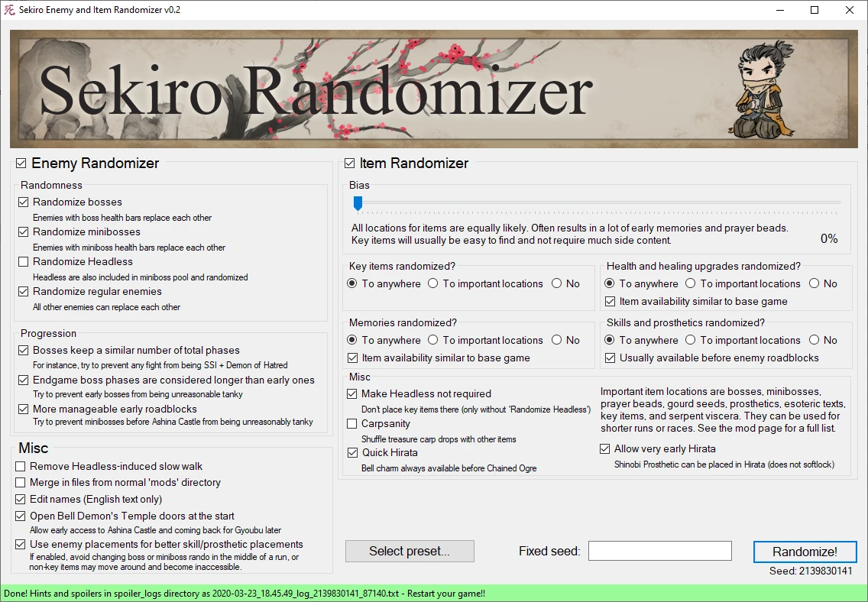Click the Sekiro app icon in title bar
This screenshot has width=868, height=602.
click(x=9, y=10)
